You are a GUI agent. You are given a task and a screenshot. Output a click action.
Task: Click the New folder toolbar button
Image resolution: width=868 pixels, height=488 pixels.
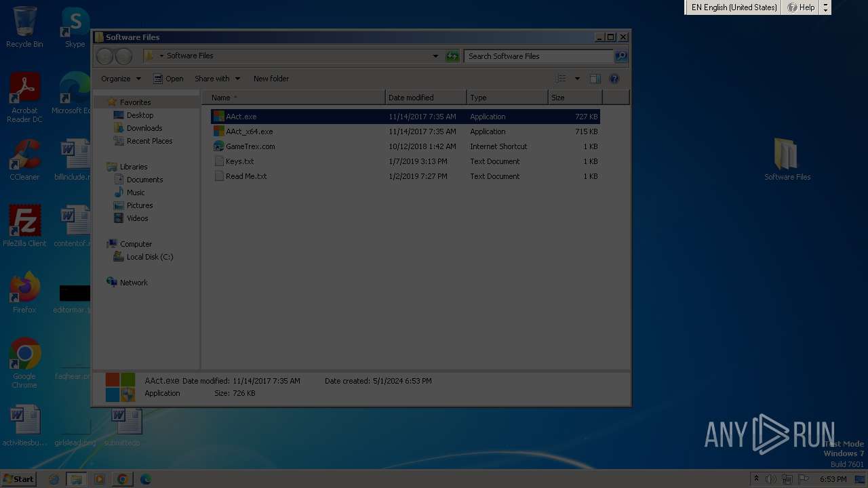point(271,79)
